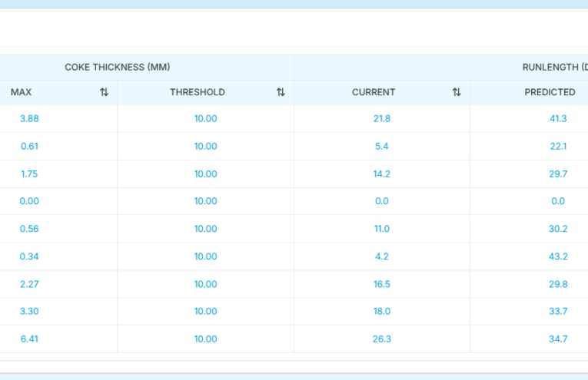Sort by the MAX column sort icon

(x=105, y=92)
